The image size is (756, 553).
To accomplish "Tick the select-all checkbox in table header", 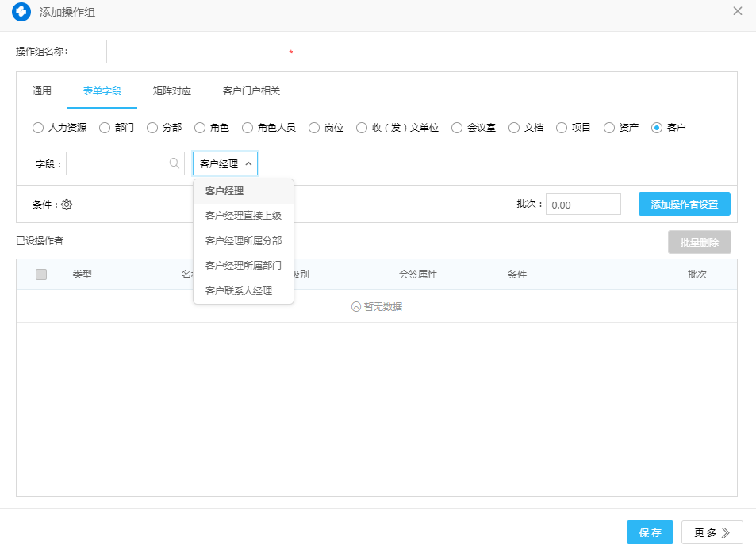I will (x=41, y=275).
